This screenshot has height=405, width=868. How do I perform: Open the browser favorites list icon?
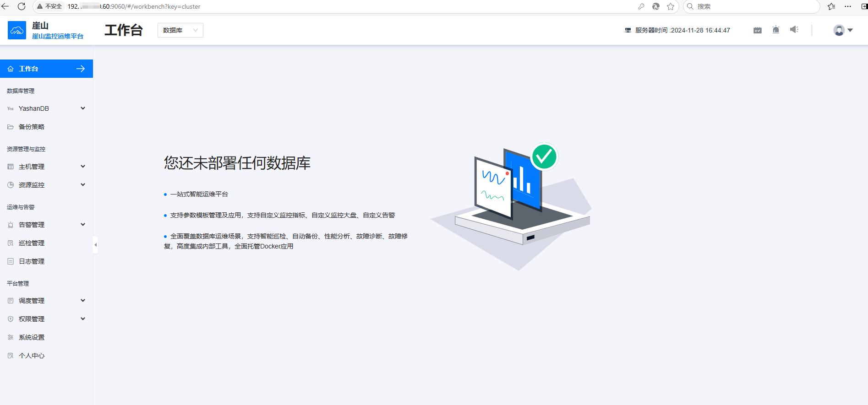pos(832,6)
